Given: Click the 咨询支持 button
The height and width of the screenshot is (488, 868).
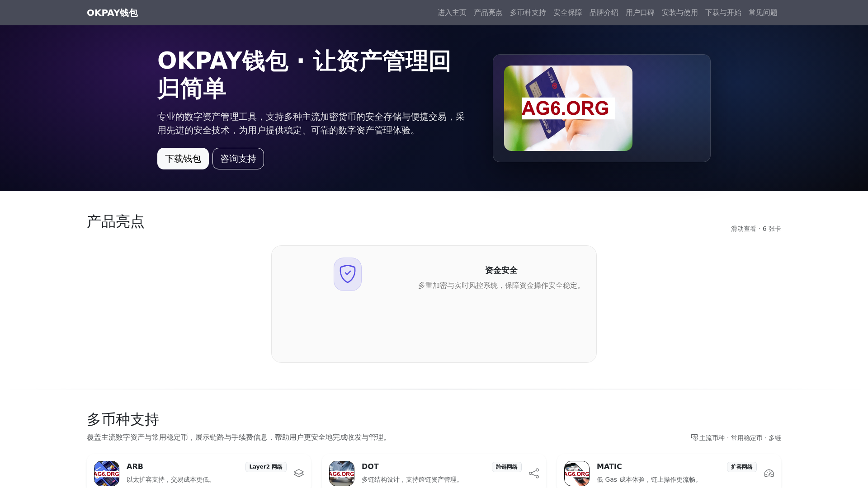Looking at the screenshot, I should tap(238, 159).
